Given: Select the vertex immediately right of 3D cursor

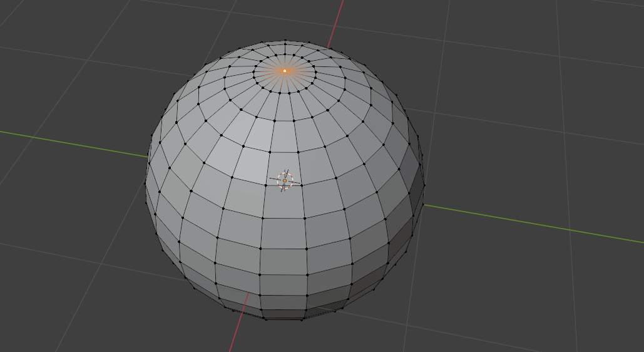Looking at the screenshot, I should 302,185.
